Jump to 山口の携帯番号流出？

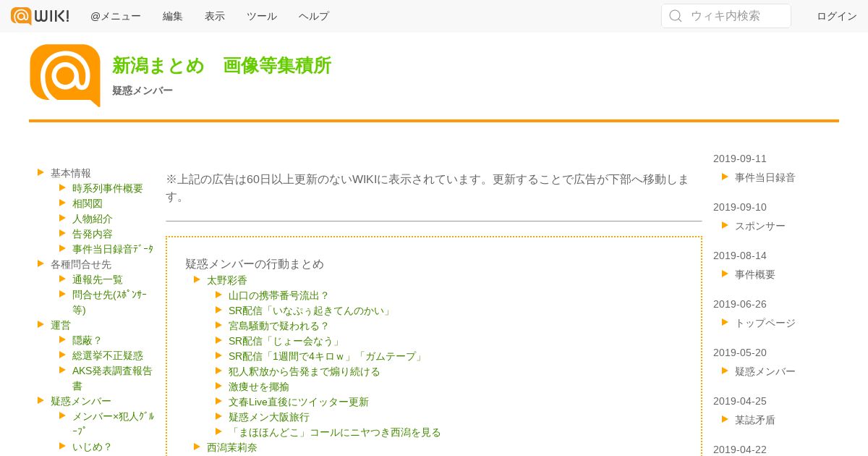click(x=279, y=295)
